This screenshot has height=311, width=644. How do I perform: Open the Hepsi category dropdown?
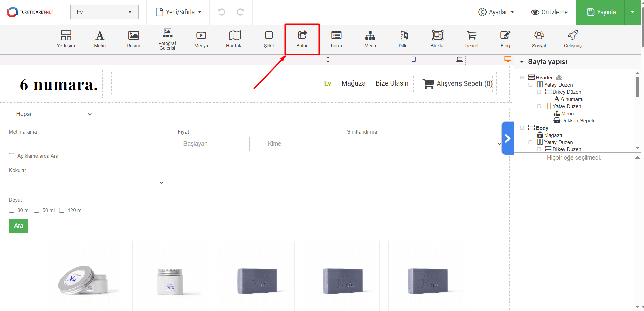51,114
